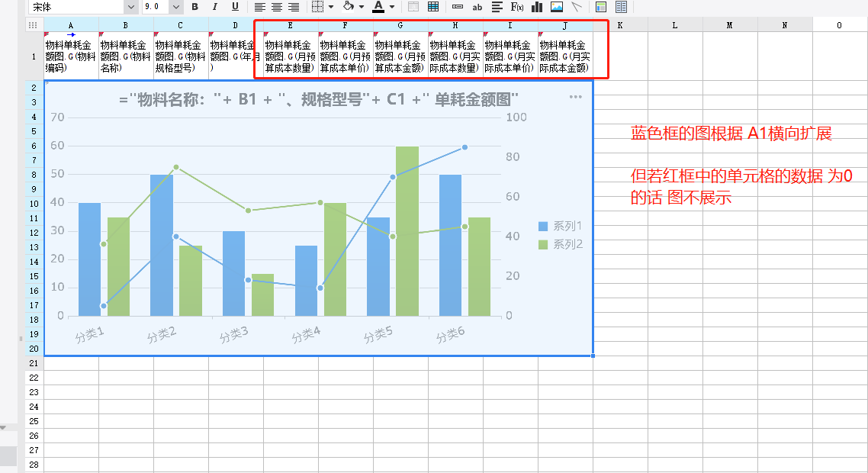The image size is (868, 473).
Task: Click the merge cells icon
Action: pyautogui.click(x=413, y=7)
